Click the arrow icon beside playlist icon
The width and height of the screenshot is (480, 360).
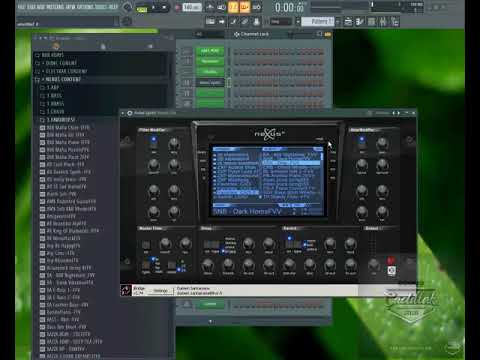(x=222, y=22)
